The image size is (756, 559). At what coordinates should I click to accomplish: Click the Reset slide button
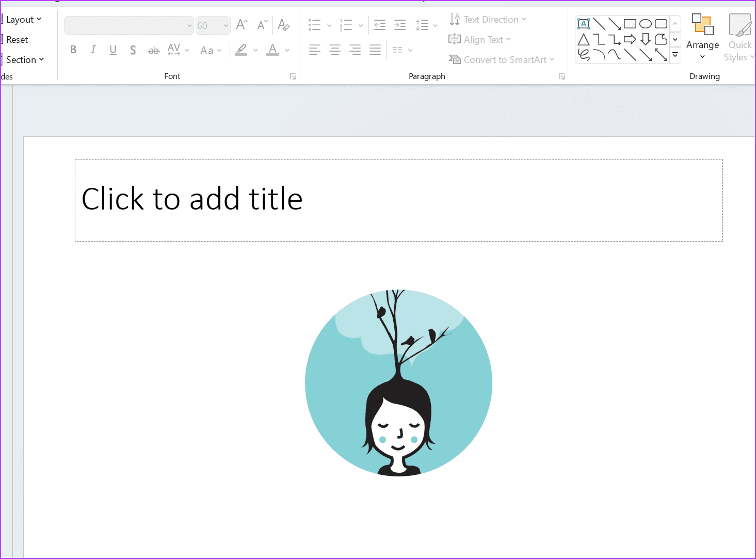tap(17, 40)
